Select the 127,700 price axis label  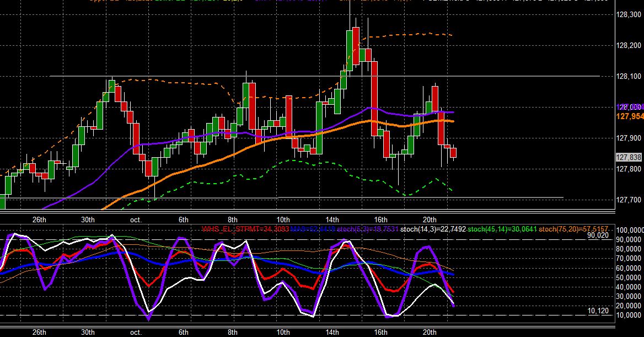click(x=629, y=200)
